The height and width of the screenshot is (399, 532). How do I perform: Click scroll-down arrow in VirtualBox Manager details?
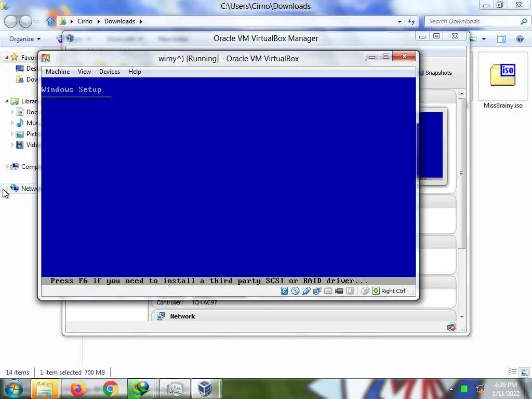(x=462, y=316)
